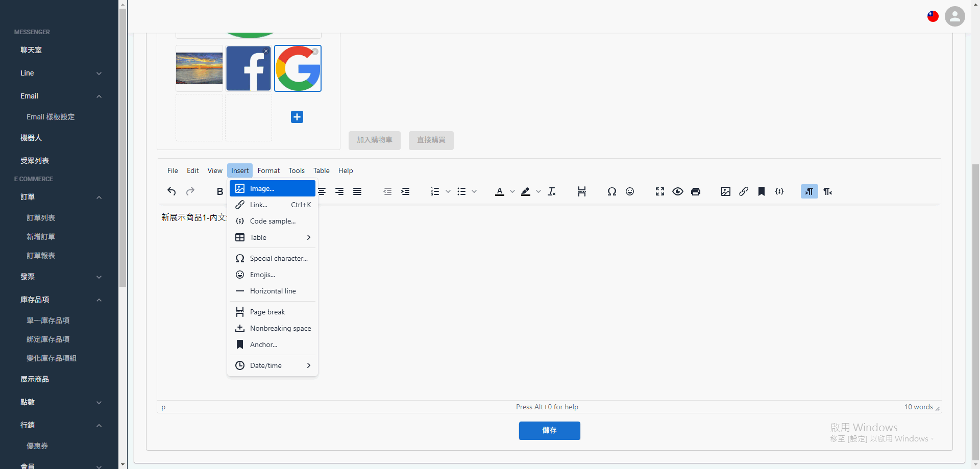980x469 pixels.
Task: Click the insert image icon in the toolbar
Action: point(726,191)
